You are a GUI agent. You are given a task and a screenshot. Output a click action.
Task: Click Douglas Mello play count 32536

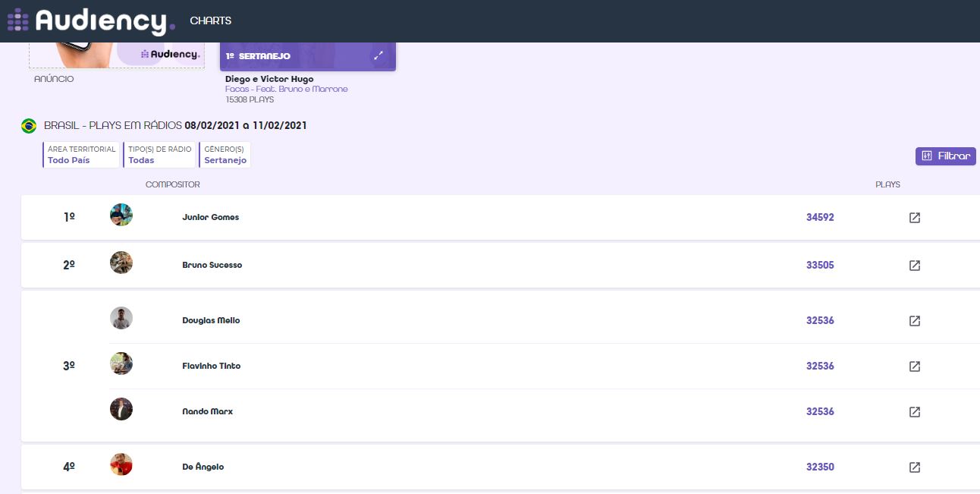click(820, 320)
